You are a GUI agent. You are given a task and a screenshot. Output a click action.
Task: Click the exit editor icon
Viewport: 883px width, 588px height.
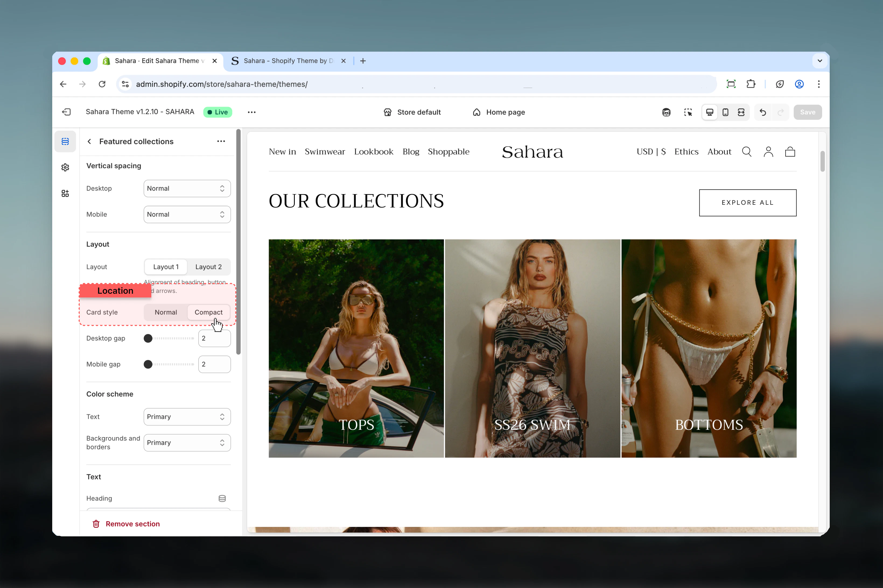click(x=66, y=112)
